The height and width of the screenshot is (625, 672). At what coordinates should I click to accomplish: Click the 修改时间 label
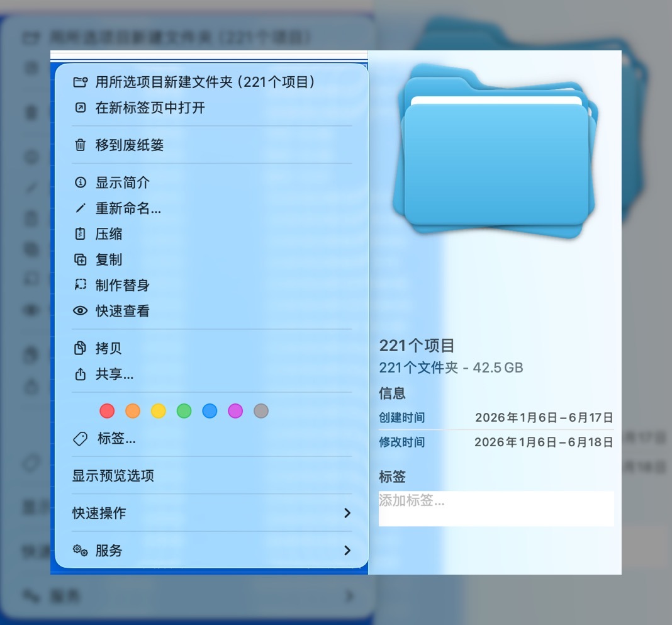pos(402,442)
